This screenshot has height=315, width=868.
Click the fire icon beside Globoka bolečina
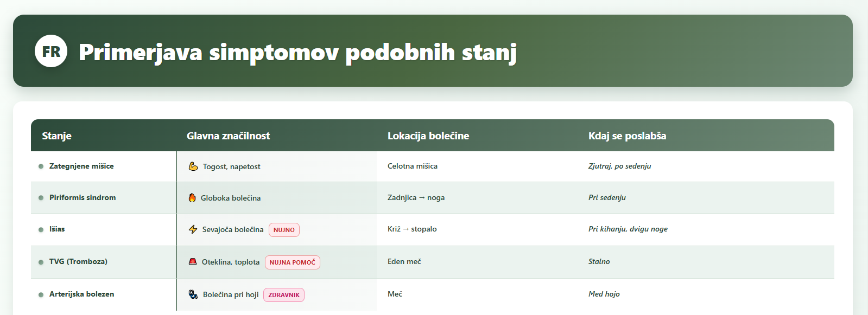tap(192, 198)
